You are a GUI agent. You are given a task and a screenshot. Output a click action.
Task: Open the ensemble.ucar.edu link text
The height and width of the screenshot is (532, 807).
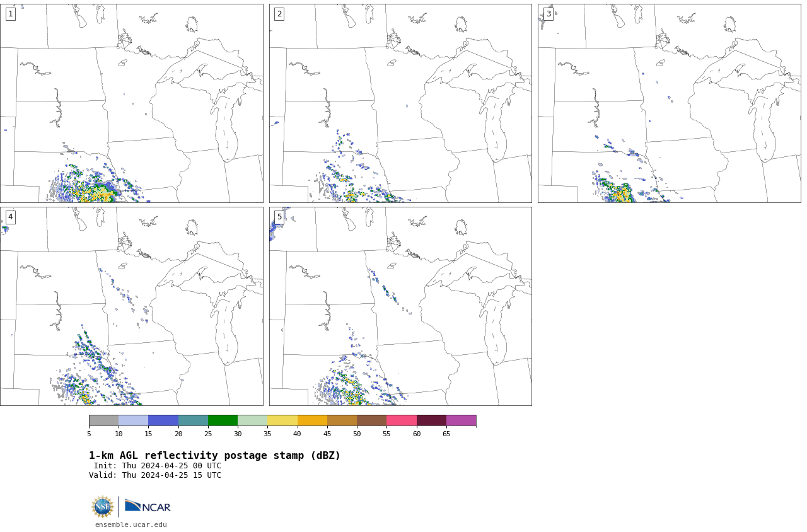point(131,524)
